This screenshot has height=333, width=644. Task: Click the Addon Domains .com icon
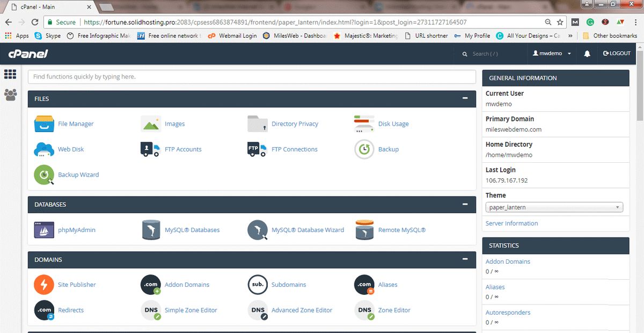click(151, 285)
